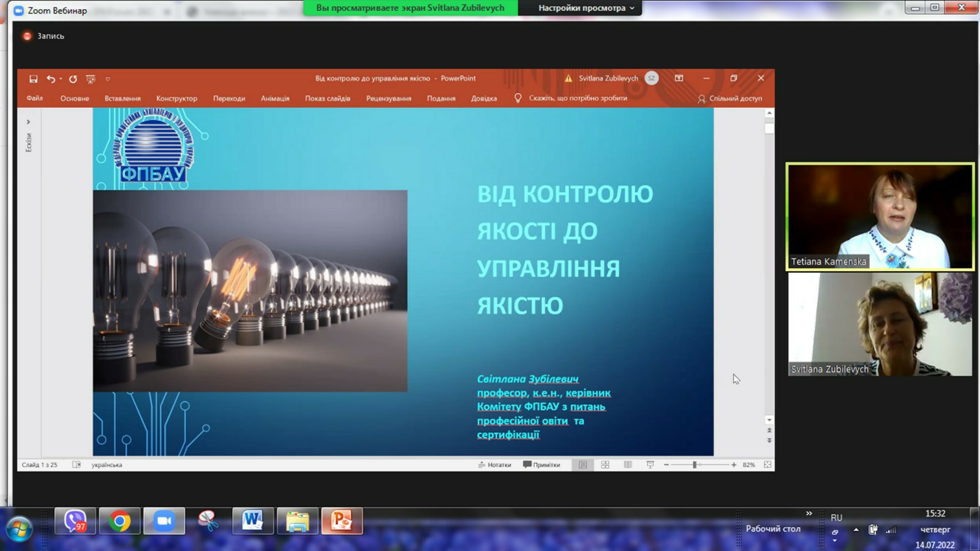Toggle the Нотатки notes pane
Viewport: 980px width, 551px height.
click(494, 465)
